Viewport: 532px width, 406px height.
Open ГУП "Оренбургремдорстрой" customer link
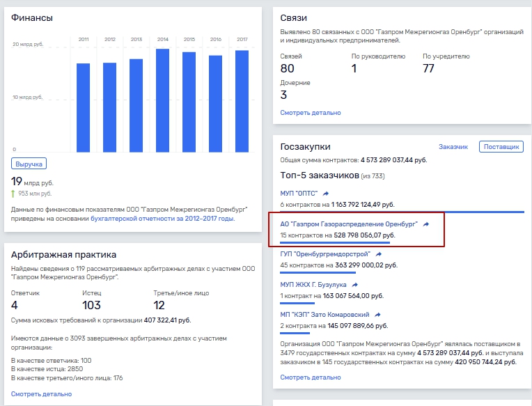coord(325,254)
